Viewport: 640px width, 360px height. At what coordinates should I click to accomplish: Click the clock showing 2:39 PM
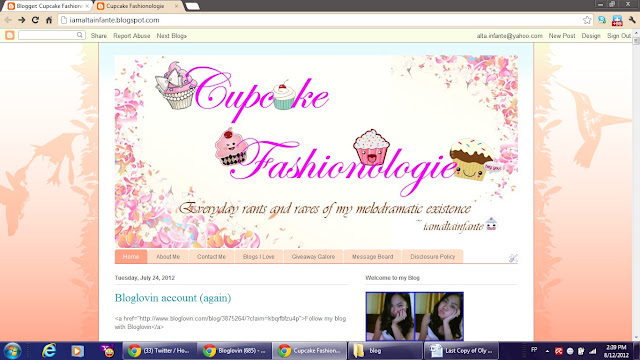(x=616, y=347)
